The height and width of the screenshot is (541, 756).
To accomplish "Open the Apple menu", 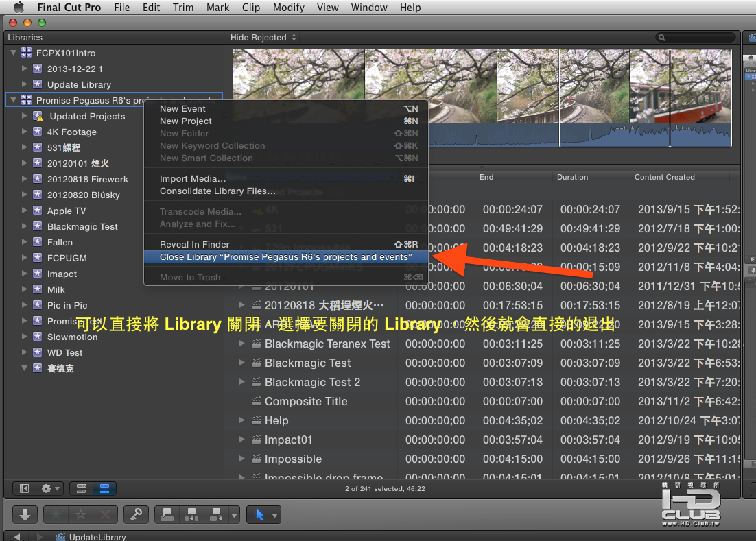I will tap(19, 8).
